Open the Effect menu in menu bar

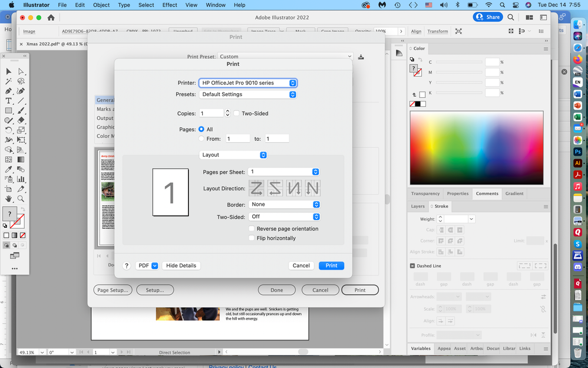pos(170,5)
